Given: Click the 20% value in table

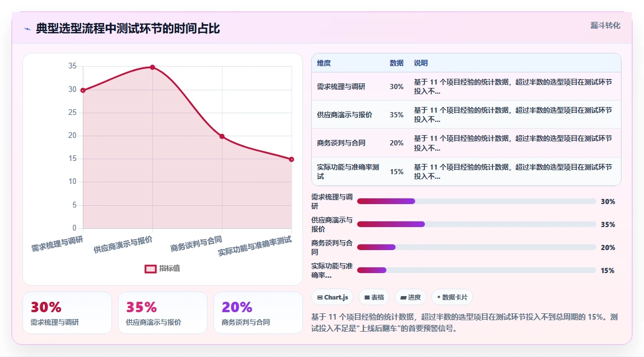Looking at the screenshot, I should [396, 143].
